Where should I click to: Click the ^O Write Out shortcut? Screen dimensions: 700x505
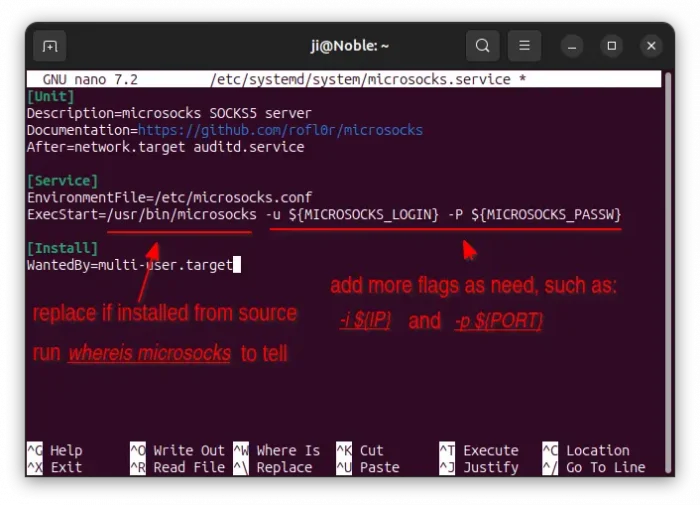coord(177,451)
